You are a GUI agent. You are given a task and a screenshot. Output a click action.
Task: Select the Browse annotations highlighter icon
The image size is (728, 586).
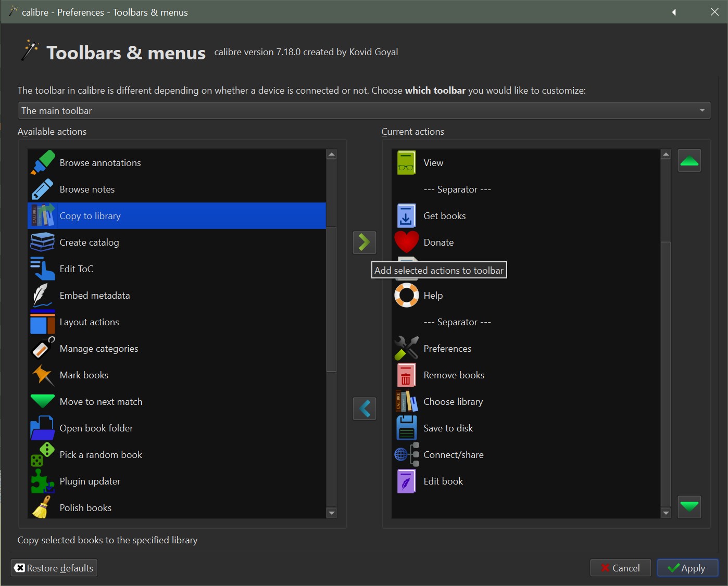pyautogui.click(x=42, y=162)
